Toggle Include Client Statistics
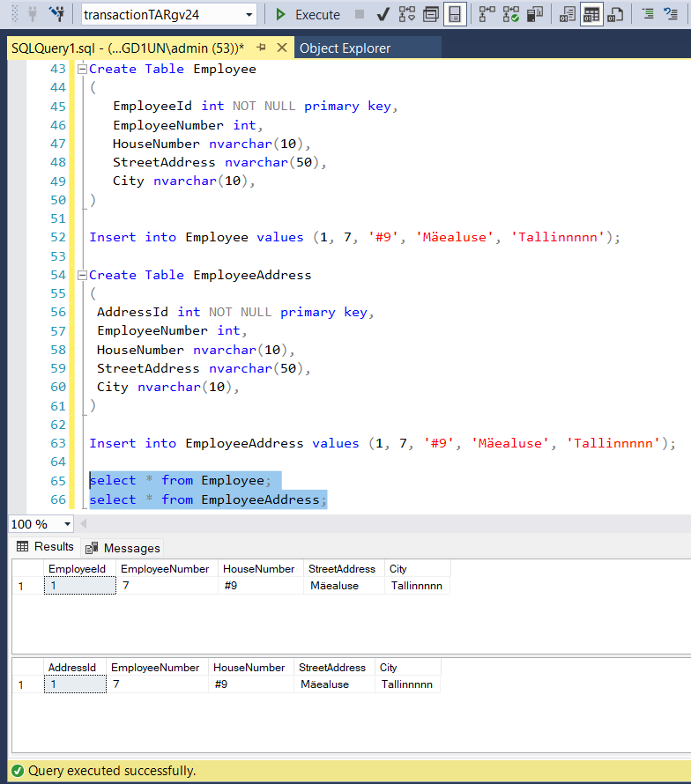 pos(535,14)
